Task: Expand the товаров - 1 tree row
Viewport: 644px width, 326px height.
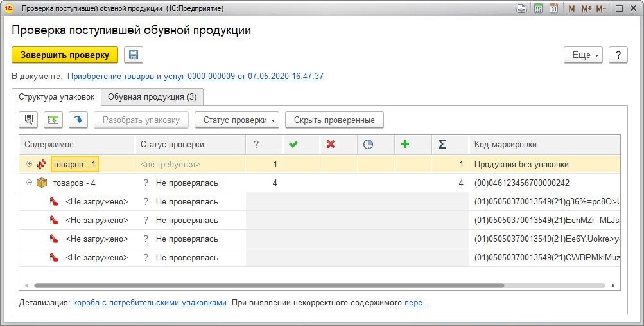Action: point(29,163)
